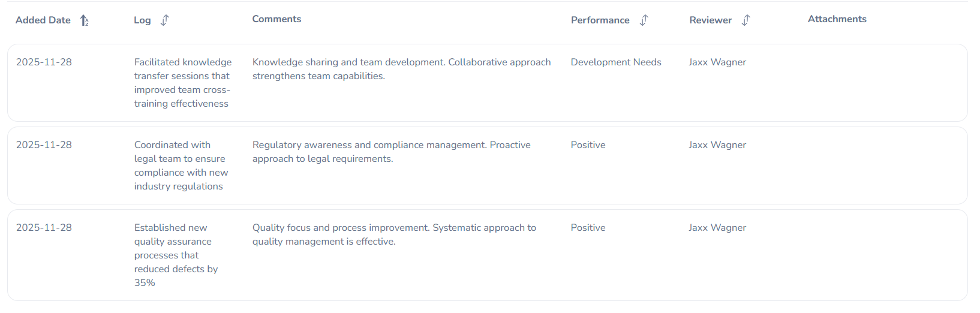
Task: Click the Attachments column header
Action: pyautogui.click(x=837, y=19)
